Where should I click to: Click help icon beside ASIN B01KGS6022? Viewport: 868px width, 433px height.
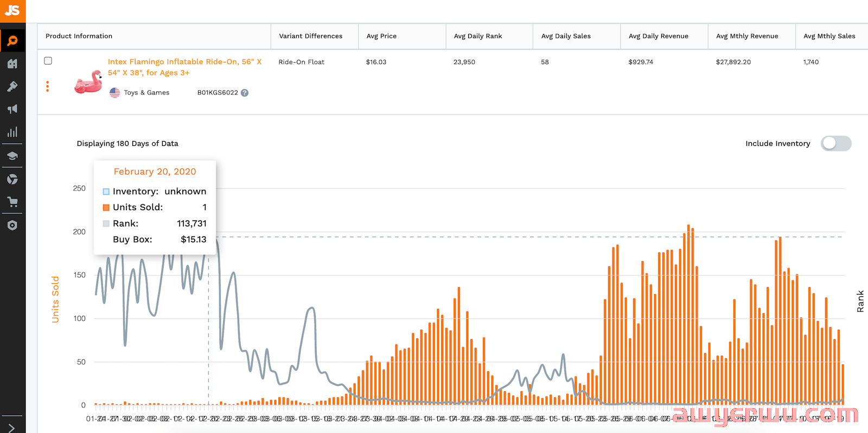(x=245, y=93)
